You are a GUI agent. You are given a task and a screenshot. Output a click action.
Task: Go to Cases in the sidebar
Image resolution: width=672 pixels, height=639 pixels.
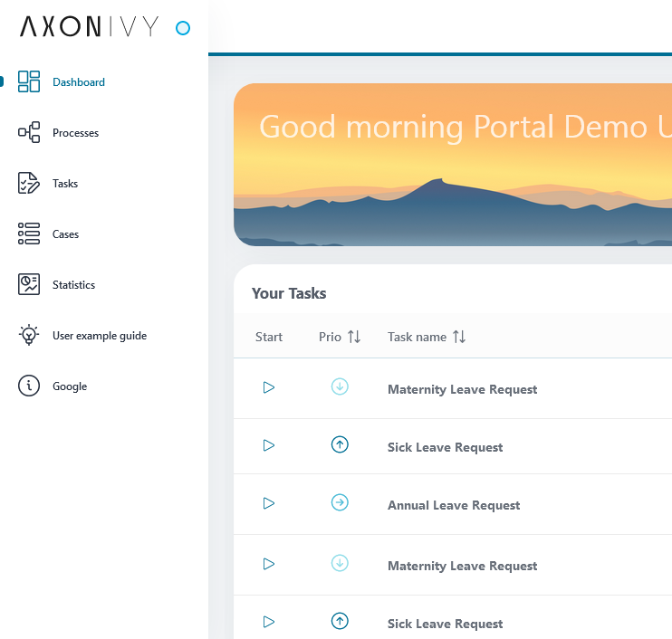pos(65,234)
